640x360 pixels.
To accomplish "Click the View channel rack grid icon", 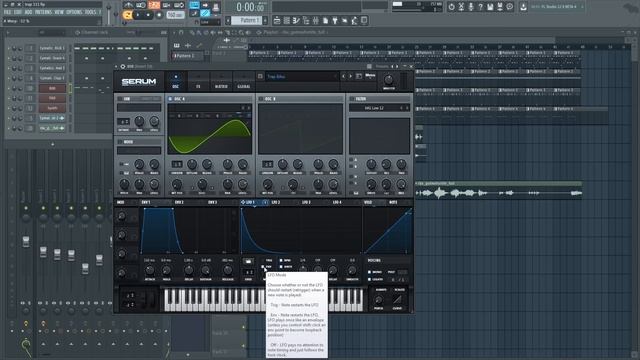I will click(287, 20).
